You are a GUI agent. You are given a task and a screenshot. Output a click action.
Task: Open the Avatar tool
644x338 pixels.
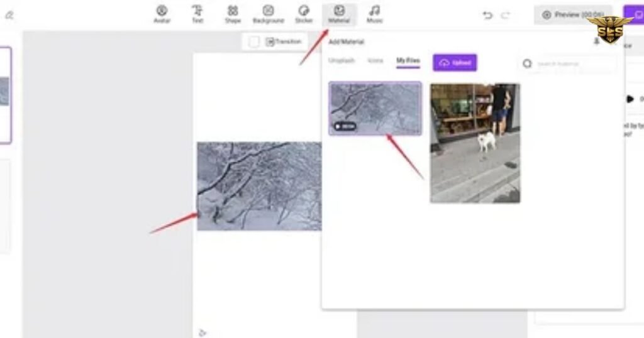pyautogui.click(x=162, y=14)
